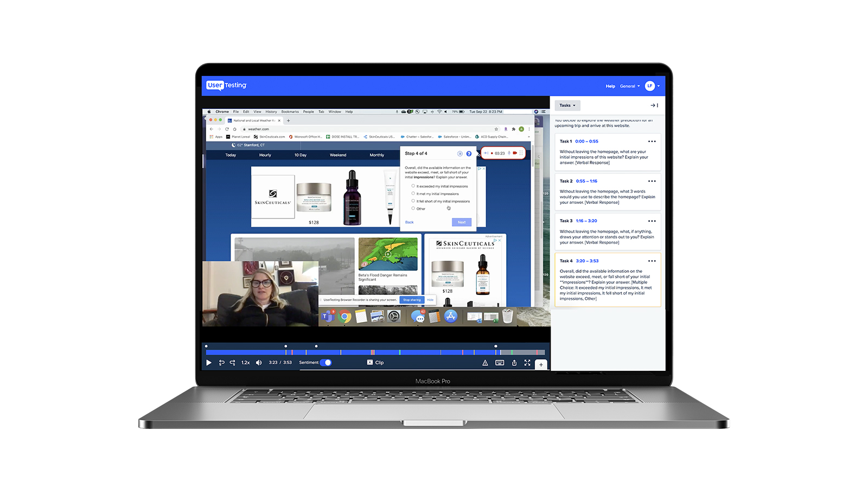Open the Today tab on weather.com
The width and height of the screenshot is (868, 488).
coord(231,155)
